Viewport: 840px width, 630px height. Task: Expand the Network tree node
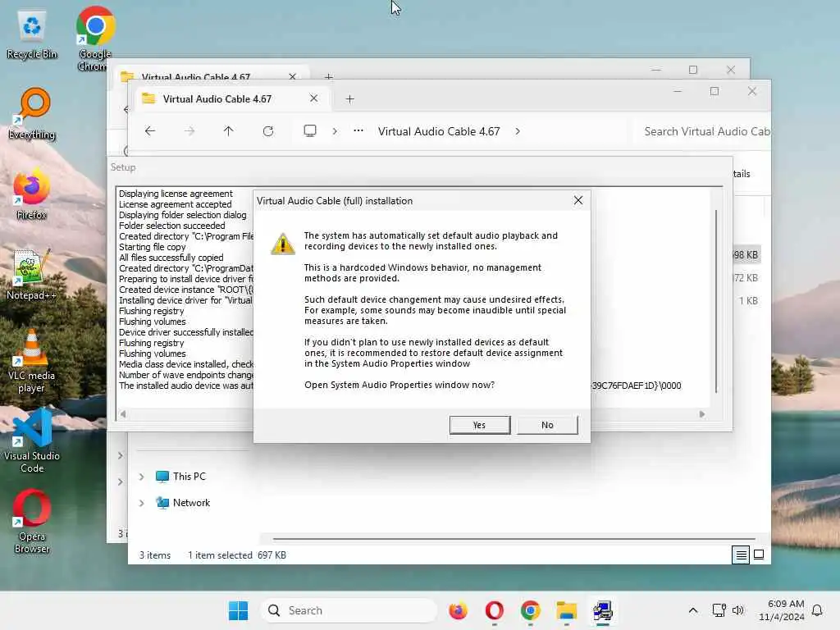point(141,503)
